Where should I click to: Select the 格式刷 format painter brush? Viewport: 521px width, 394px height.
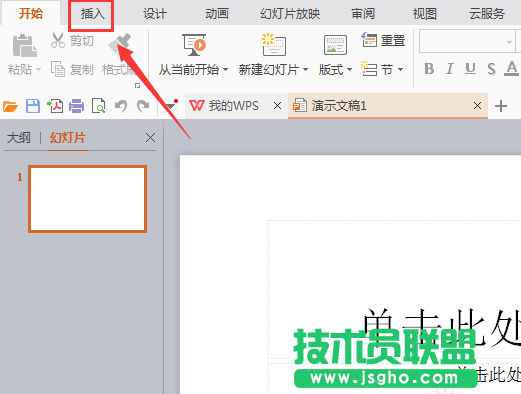[x=119, y=44]
